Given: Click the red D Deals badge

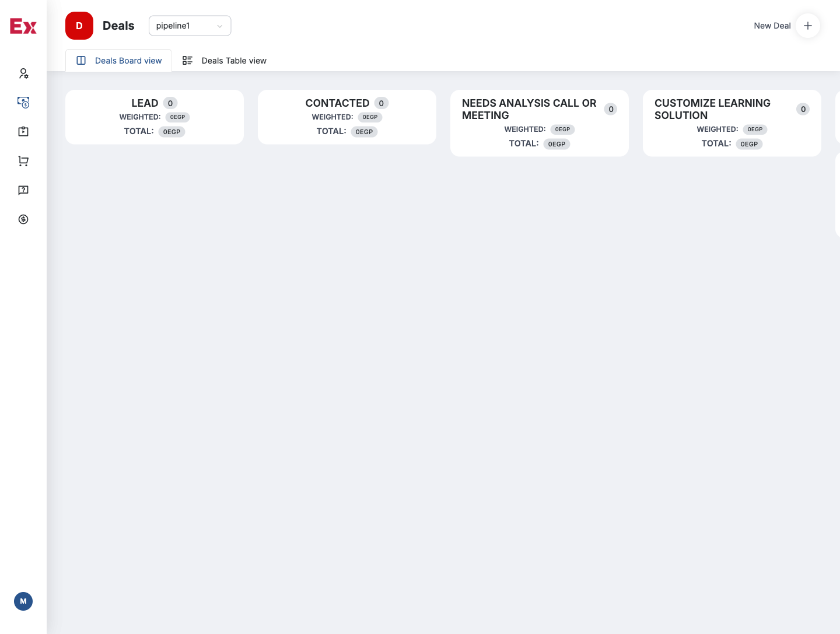Looking at the screenshot, I should tap(79, 26).
